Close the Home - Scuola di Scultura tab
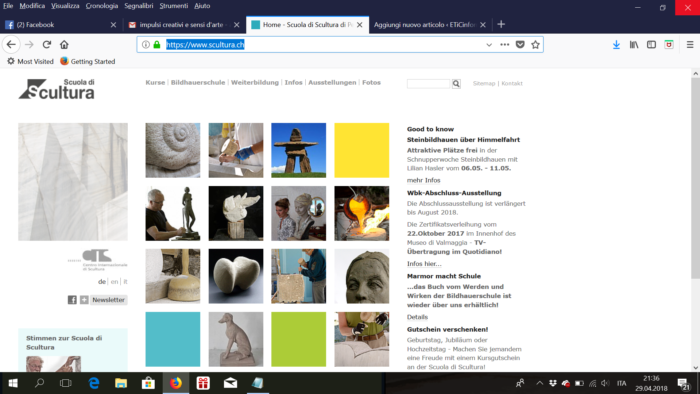This screenshot has height=394, width=700. pos(359,25)
